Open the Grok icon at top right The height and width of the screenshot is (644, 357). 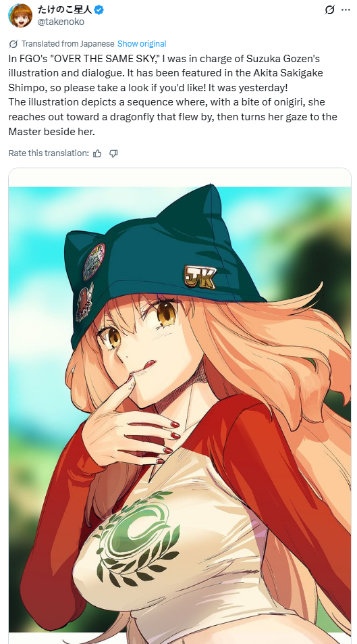pyautogui.click(x=329, y=10)
